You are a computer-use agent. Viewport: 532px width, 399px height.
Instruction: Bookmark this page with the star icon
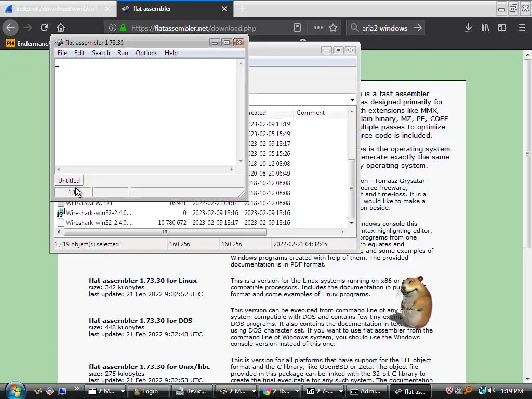point(333,28)
